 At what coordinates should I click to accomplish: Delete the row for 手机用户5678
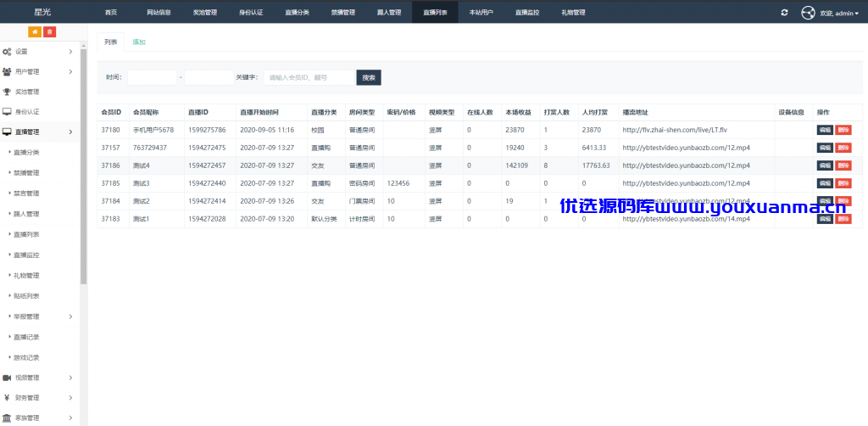(x=843, y=130)
